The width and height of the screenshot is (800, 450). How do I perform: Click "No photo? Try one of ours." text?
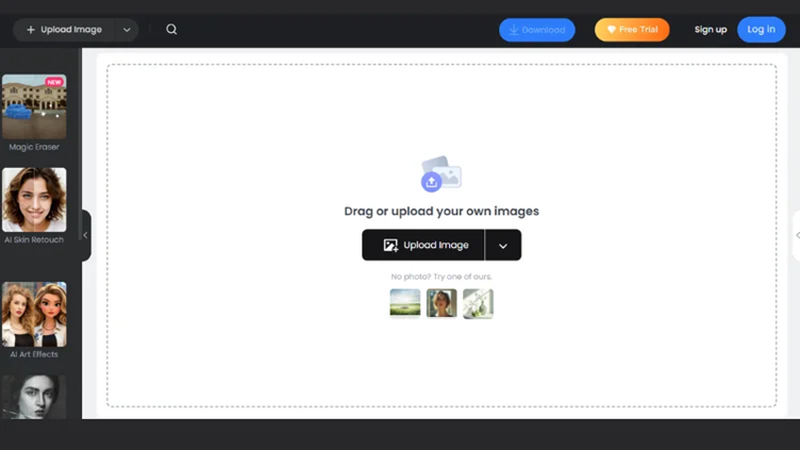pyautogui.click(x=441, y=277)
